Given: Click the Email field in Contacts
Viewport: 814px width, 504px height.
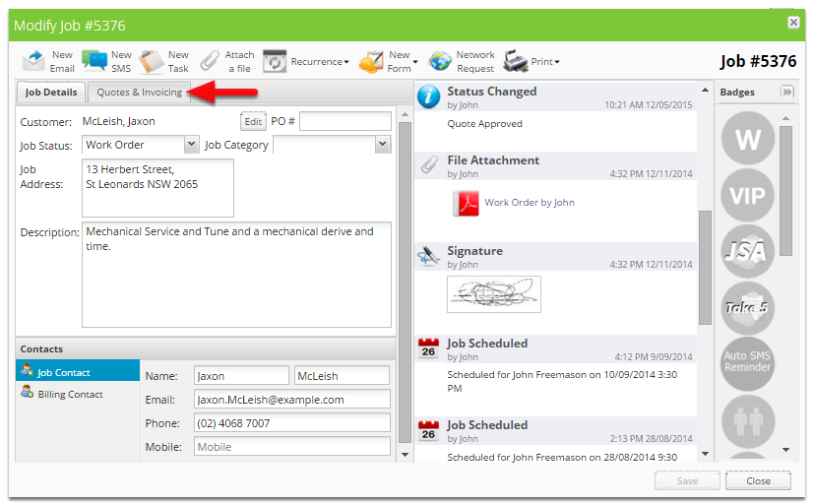Looking at the screenshot, I should coord(291,399).
